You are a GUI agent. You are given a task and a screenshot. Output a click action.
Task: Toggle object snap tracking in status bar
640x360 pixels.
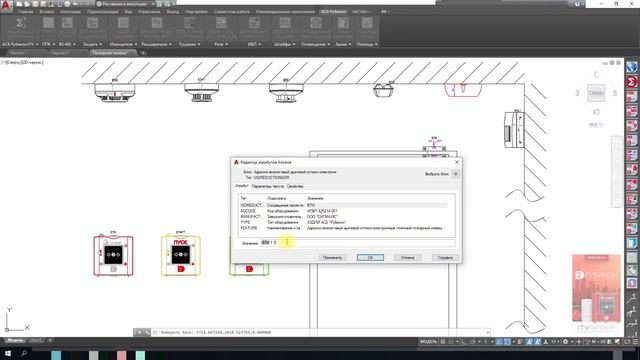point(499,342)
